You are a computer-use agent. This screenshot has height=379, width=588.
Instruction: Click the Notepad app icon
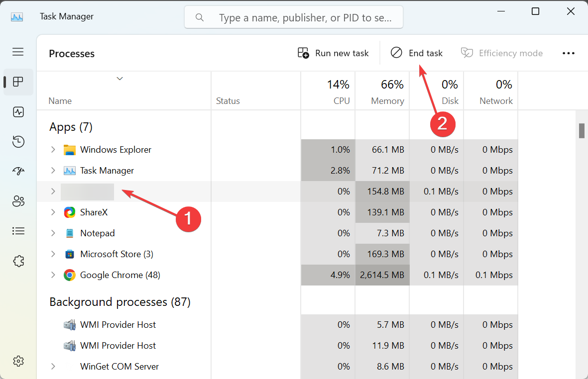point(69,233)
